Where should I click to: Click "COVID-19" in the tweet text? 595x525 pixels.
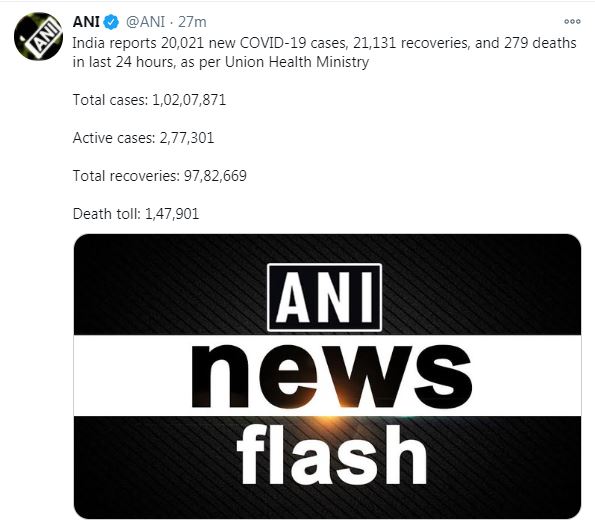[x=273, y=43]
